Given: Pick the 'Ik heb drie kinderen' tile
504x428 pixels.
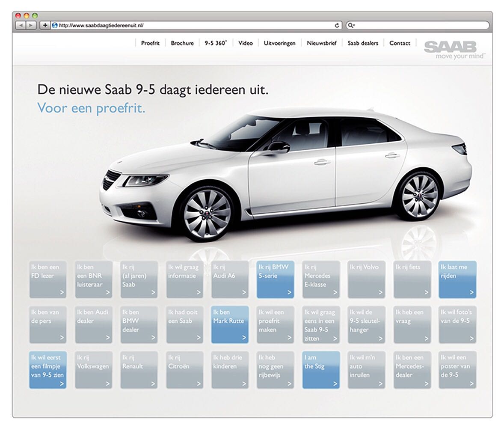Looking at the screenshot, I should pos(230,370).
